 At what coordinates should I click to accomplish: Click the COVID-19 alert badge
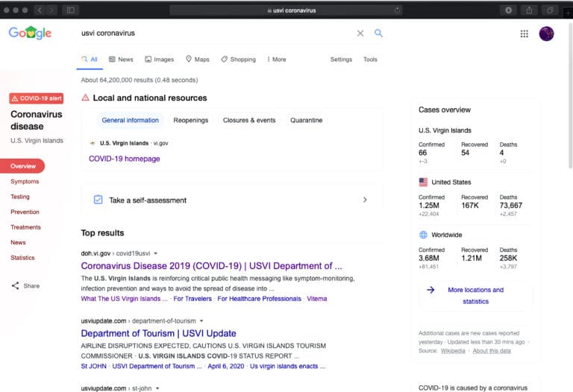coord(36,98)
